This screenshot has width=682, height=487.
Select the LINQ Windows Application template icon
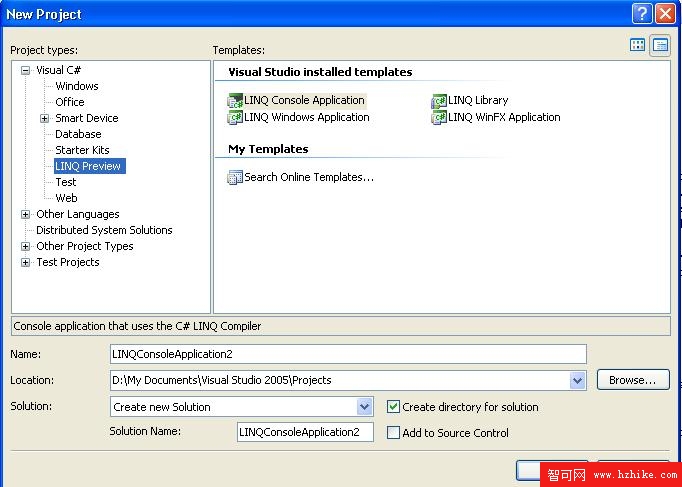point(235,117)
